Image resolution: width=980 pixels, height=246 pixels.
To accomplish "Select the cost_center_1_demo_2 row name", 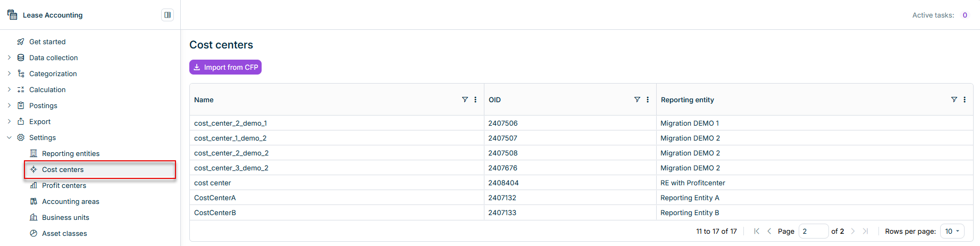I will 230,138.
